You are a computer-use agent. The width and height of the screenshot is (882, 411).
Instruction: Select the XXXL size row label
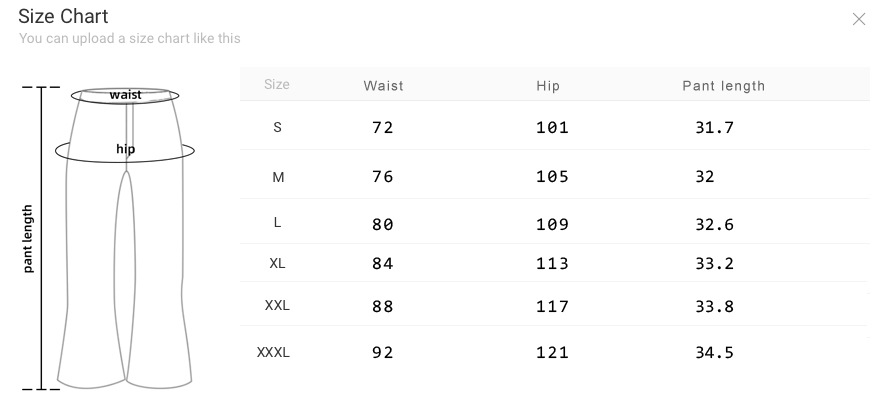273,352
